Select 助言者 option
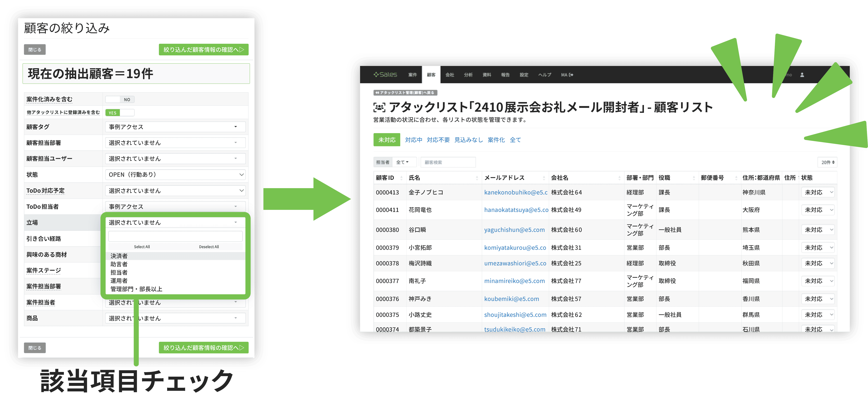 coord(175,264)
